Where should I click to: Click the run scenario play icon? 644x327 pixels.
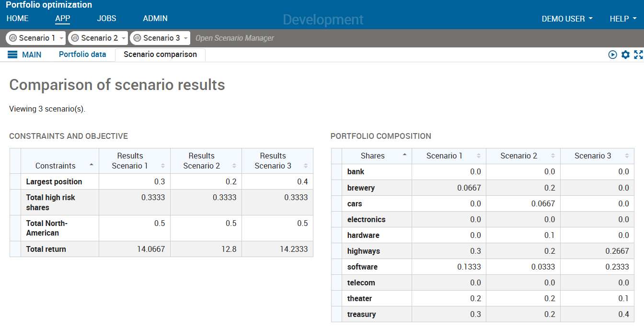(613, 55)
